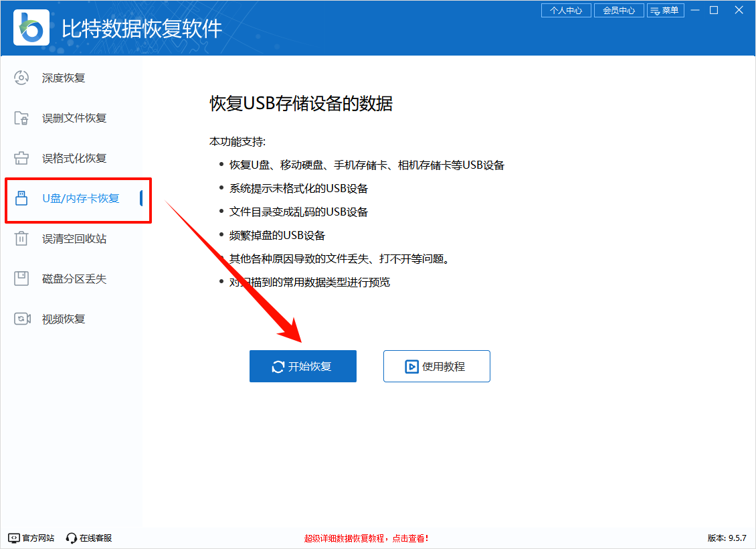Open 误删文件恢复 (Deleted File Recovery) mode

pos(22,118)
